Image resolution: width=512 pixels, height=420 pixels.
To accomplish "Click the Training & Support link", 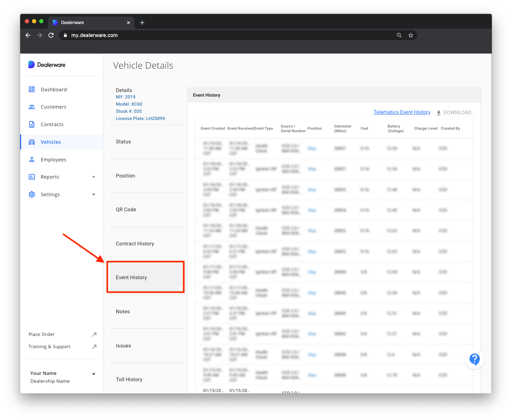I will coord(50,347).
